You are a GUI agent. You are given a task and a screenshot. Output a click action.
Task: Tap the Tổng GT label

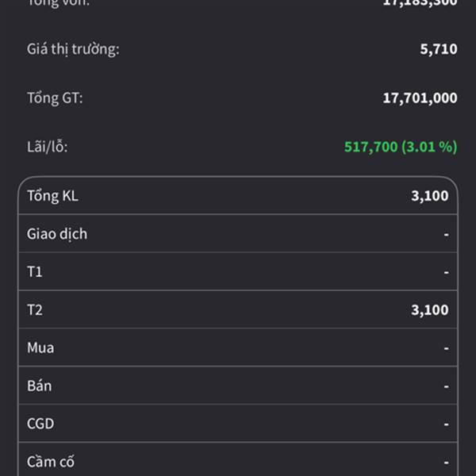click(55, 98)
